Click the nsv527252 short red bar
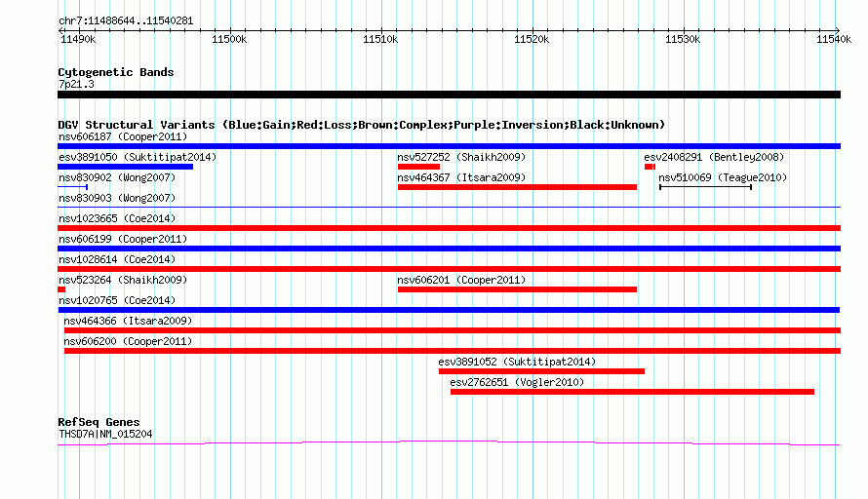The image size is (868, 499). [x=418, y=167]
